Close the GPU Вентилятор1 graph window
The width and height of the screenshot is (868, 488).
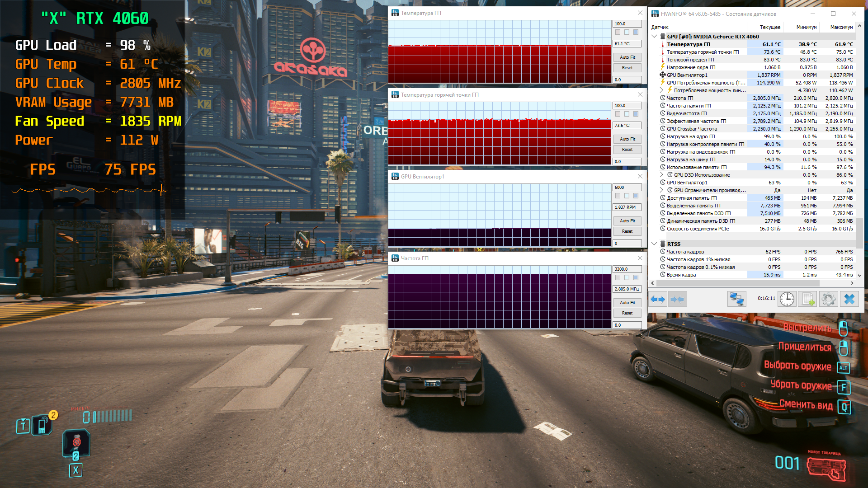[x=640, y=176]
